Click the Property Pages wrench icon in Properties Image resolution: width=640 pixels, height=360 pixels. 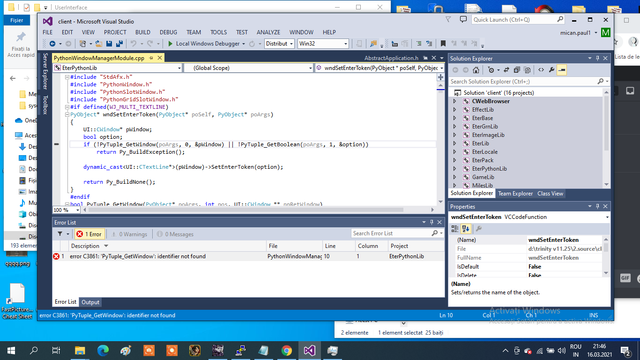(479, 229)
